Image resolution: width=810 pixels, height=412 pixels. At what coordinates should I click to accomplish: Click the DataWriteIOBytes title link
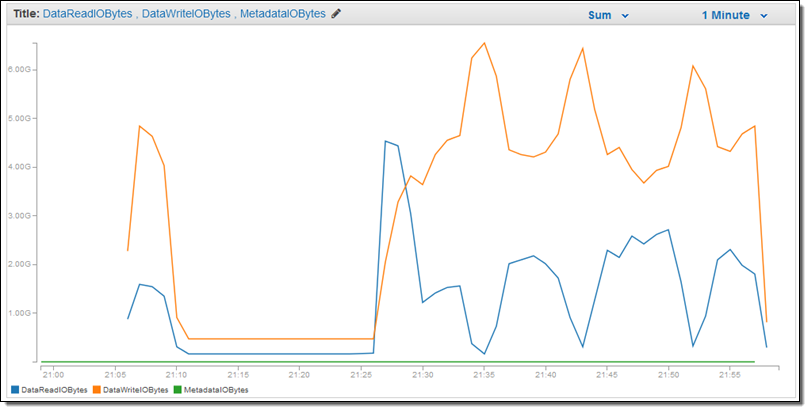(186, 14)
